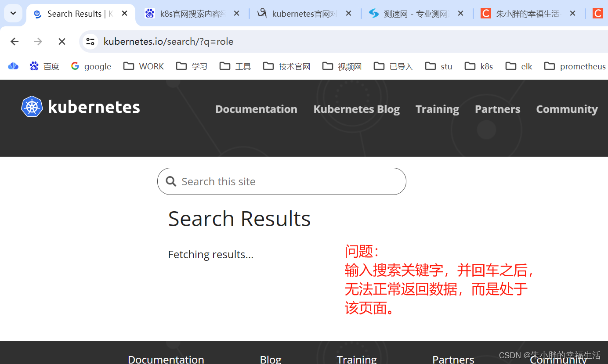Open the 学习 bookmarks folder
608x364 pixels.
click(192, 66)
